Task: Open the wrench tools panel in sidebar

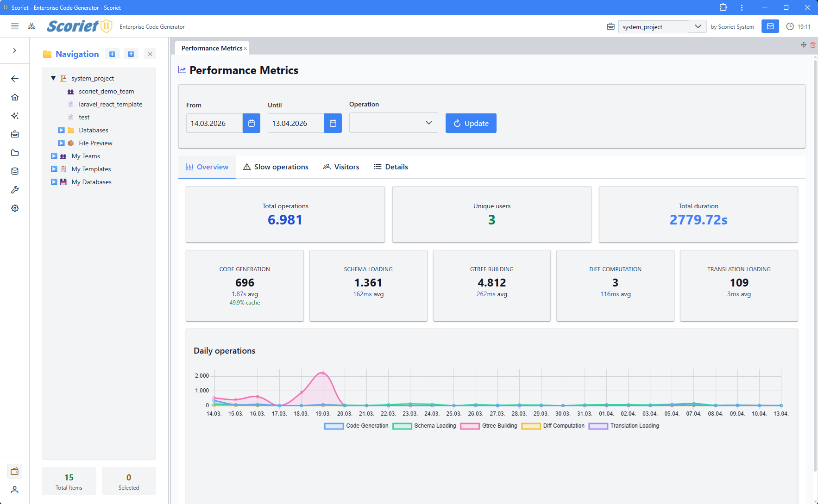Action: (15, 189)
